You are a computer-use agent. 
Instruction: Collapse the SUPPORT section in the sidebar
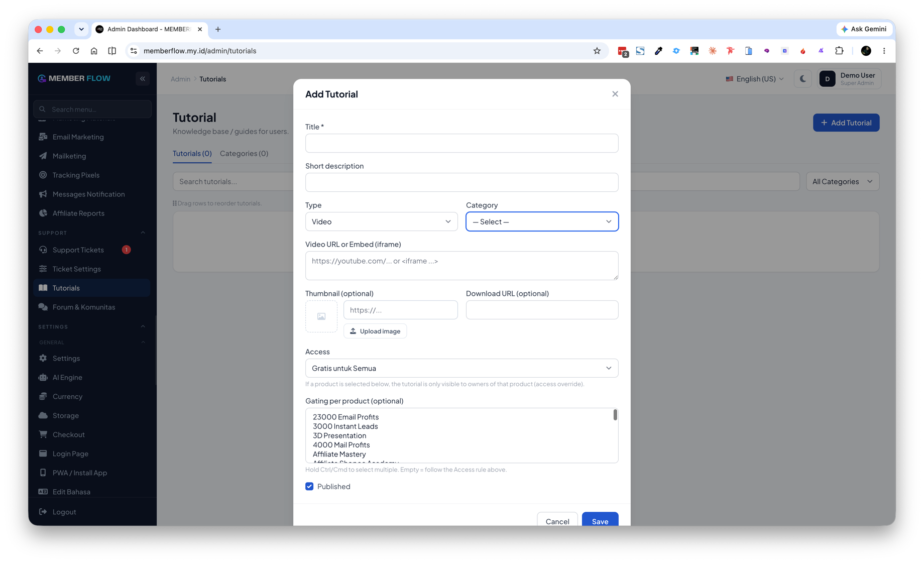[x=143, y=233]
